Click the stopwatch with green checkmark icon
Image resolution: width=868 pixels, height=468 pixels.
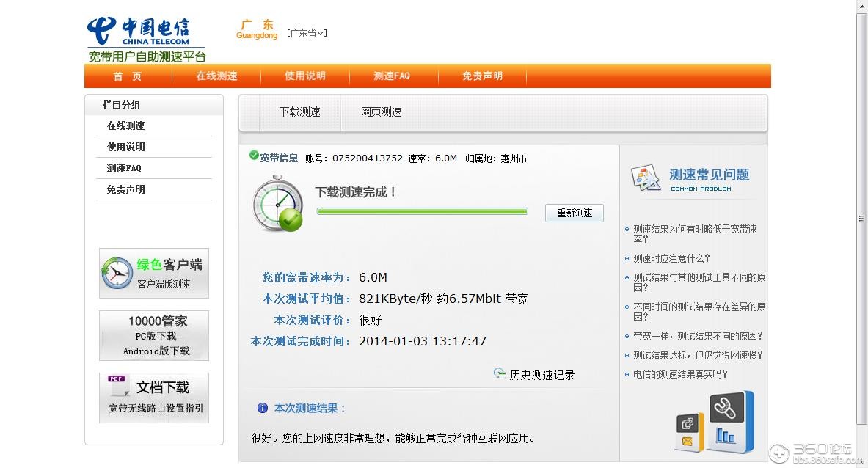277,204
